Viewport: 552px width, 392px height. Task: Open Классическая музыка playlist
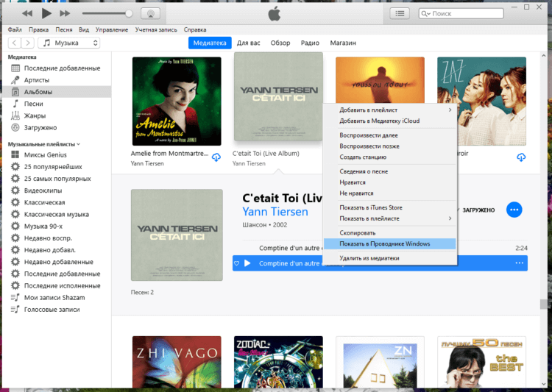click(57, 214)
